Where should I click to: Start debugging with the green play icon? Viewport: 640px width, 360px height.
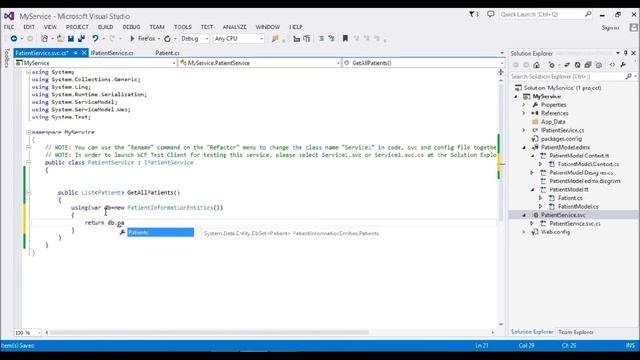pos(132,38)
